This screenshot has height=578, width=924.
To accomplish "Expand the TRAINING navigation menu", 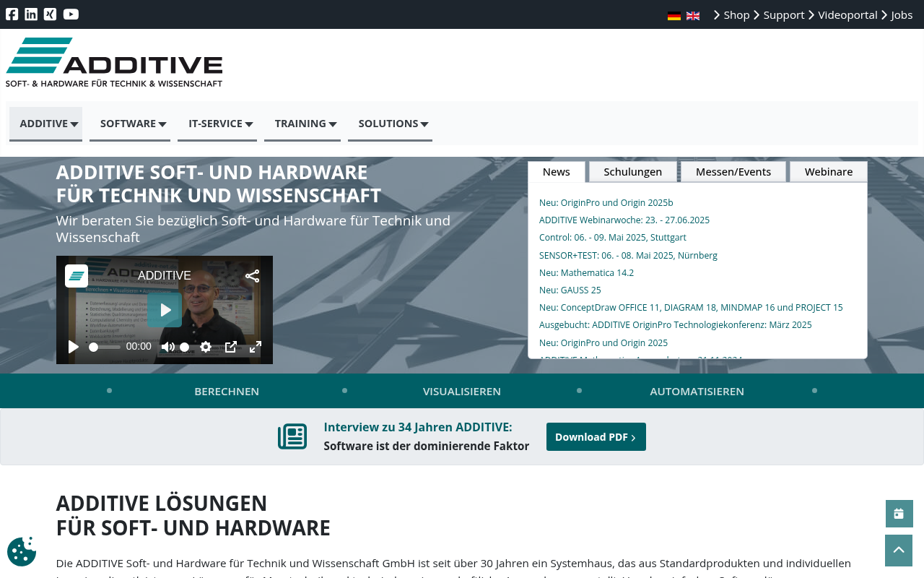I will (x=302, y=124).
